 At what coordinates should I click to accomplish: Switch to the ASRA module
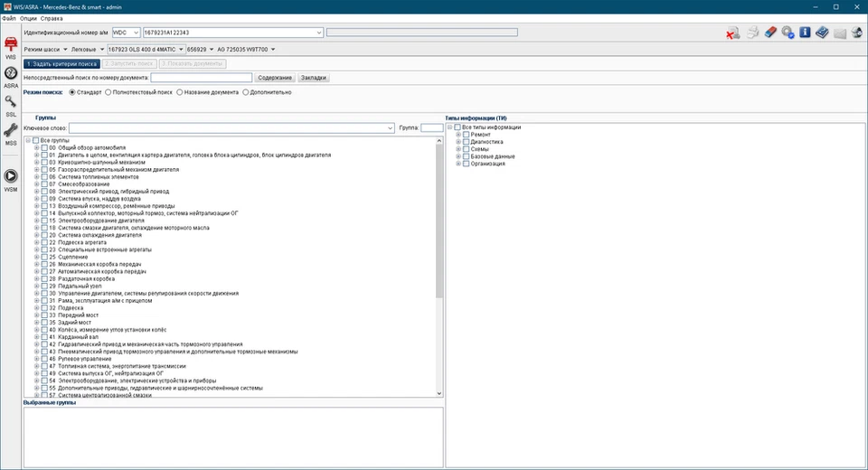point(11,76)
